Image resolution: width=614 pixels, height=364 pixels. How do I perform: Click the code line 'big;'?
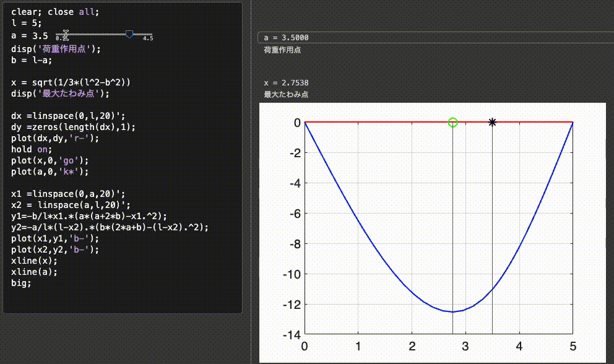pyautogui.click(x=21, y=283)
